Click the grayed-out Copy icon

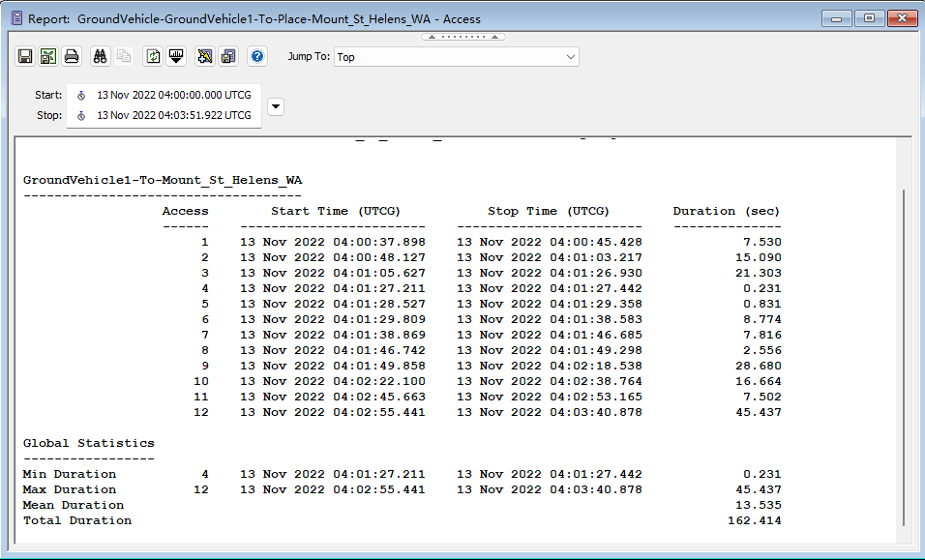coord(124,57)
